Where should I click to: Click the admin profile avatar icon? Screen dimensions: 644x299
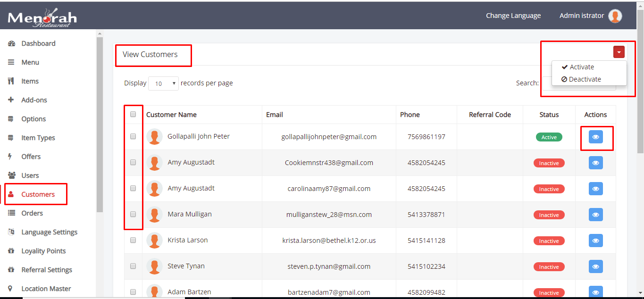pyautogui.click(x=615, y=16)
